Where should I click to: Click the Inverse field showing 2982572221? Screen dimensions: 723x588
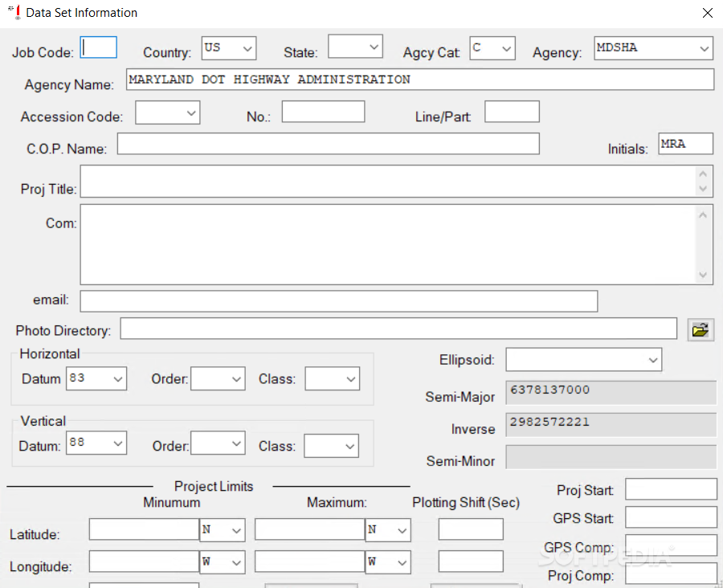[611, 425]
